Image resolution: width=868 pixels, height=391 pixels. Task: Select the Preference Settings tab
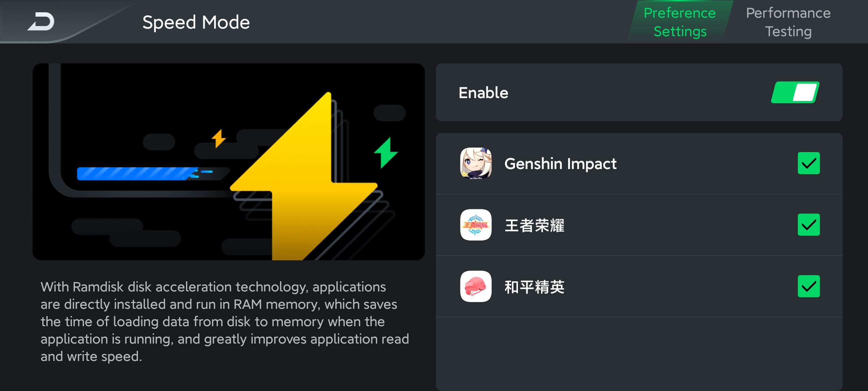(x=680, y=22)
